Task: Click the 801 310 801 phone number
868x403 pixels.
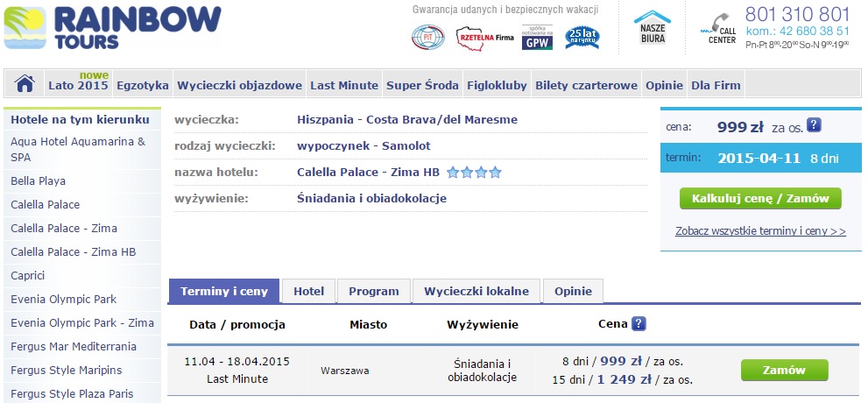Action: pyautogui.click(x=797, y=14)
